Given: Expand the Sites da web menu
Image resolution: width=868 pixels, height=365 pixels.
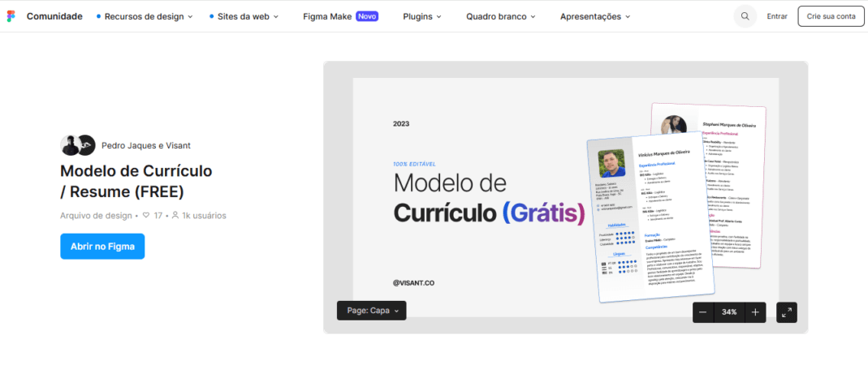Looking at the screenshot, I should pos(244,16).
